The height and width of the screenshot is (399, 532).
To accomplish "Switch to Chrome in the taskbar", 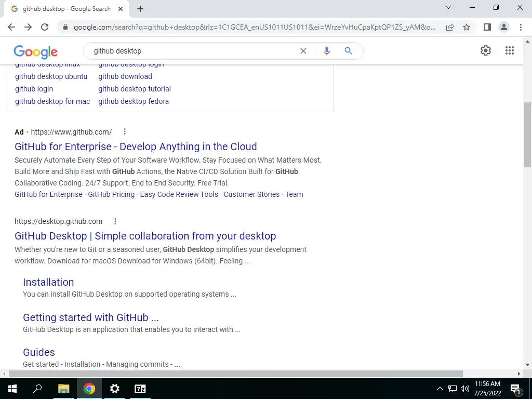I will click(x=89, y=389).
